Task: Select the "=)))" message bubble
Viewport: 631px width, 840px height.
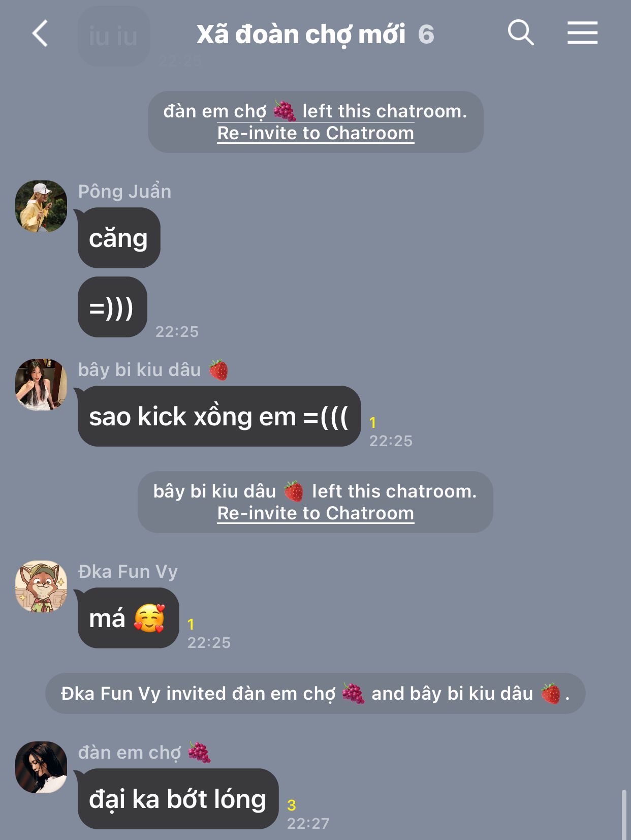Action: click(x=112, y=307)
